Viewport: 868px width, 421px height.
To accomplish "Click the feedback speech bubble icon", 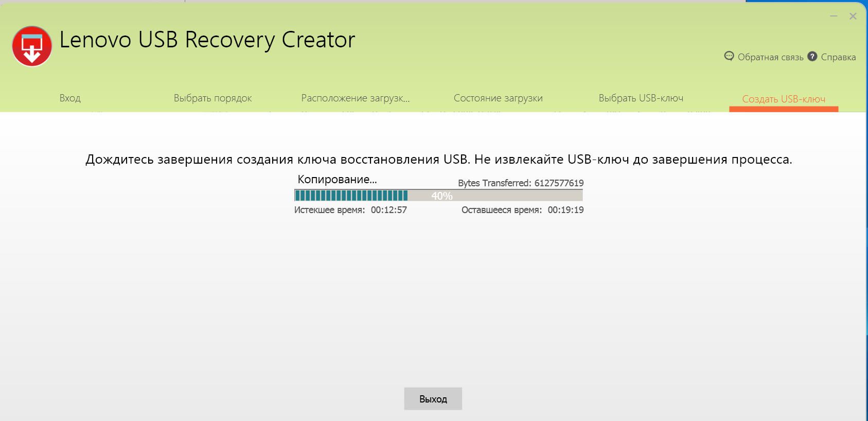I will click(729, 56).
